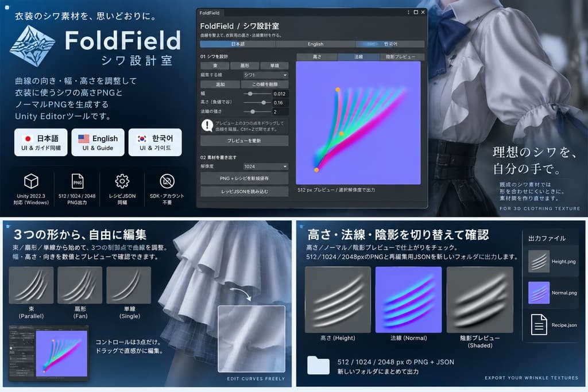Screen dimensions: 588x392
Task: Choose the 扇形 wrinkle shape
Action: point(245,65)
